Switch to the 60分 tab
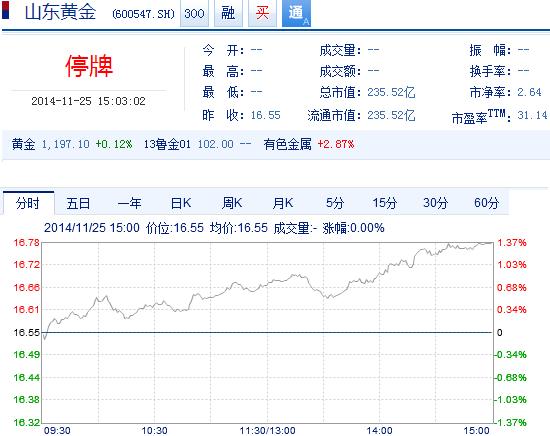 [x=487, y=203]
